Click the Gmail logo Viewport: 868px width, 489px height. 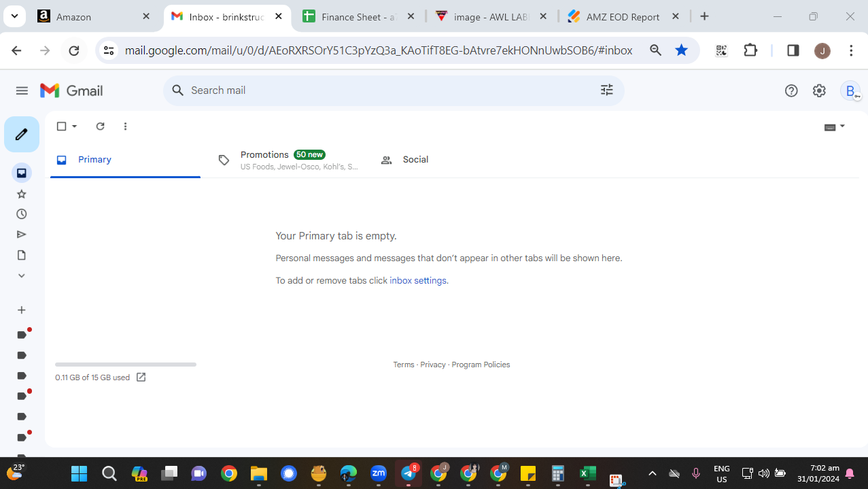[71, 90]
